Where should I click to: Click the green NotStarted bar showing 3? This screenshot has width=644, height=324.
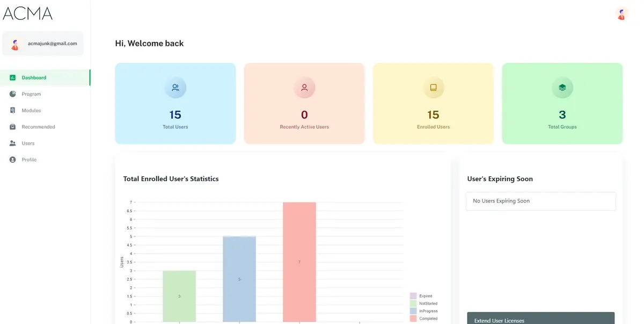point(179,296)
